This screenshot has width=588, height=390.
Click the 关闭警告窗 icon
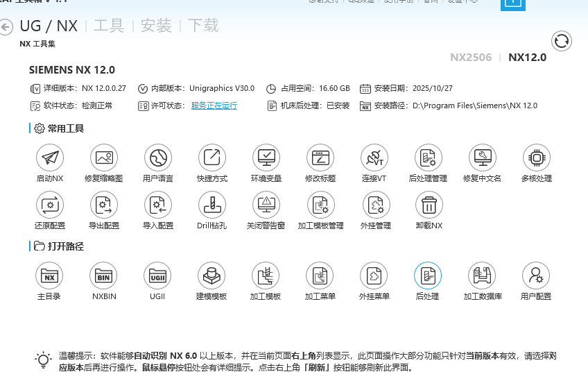(266, 205)
